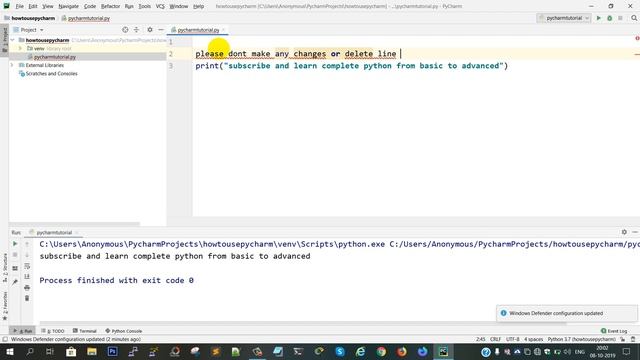Click the stop icon in the top toolbar

click(x=620, y=18)
